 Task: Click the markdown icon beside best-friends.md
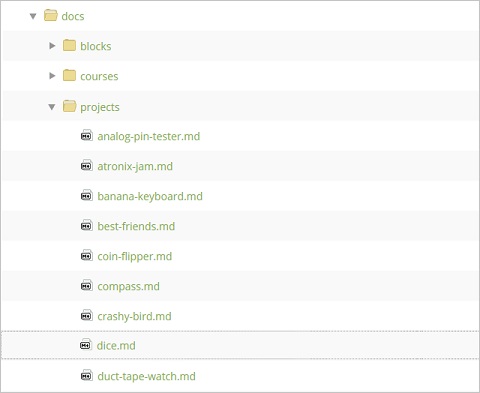[x=87, y=226]
